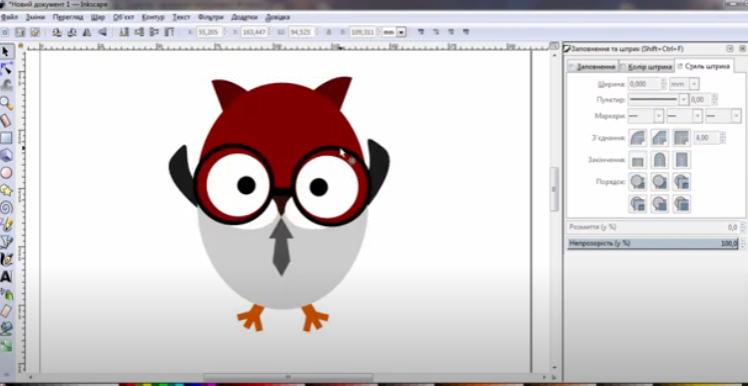The width and height of the screenshot is (748, 386).
Task: Toggle move patterns with object
Action: (x=466, y=32)
